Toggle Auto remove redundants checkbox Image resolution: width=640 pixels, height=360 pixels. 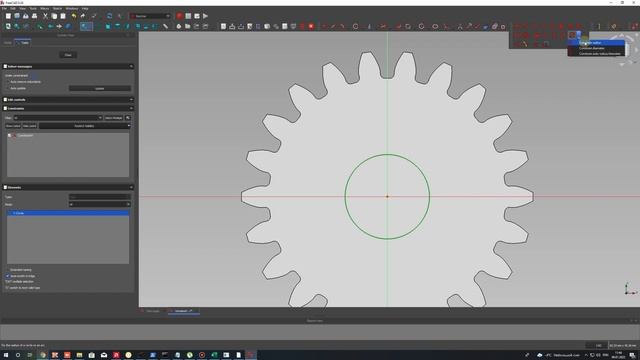pos(7,82)
